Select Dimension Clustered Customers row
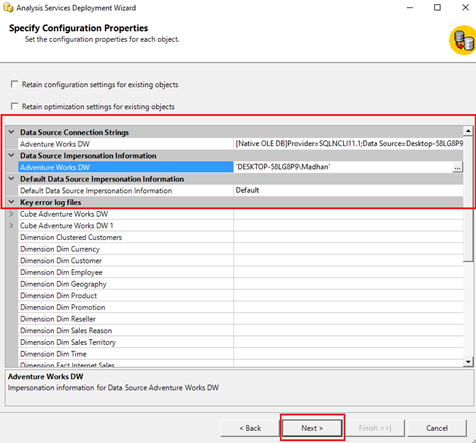476x443 pixels. click(126, 237)
